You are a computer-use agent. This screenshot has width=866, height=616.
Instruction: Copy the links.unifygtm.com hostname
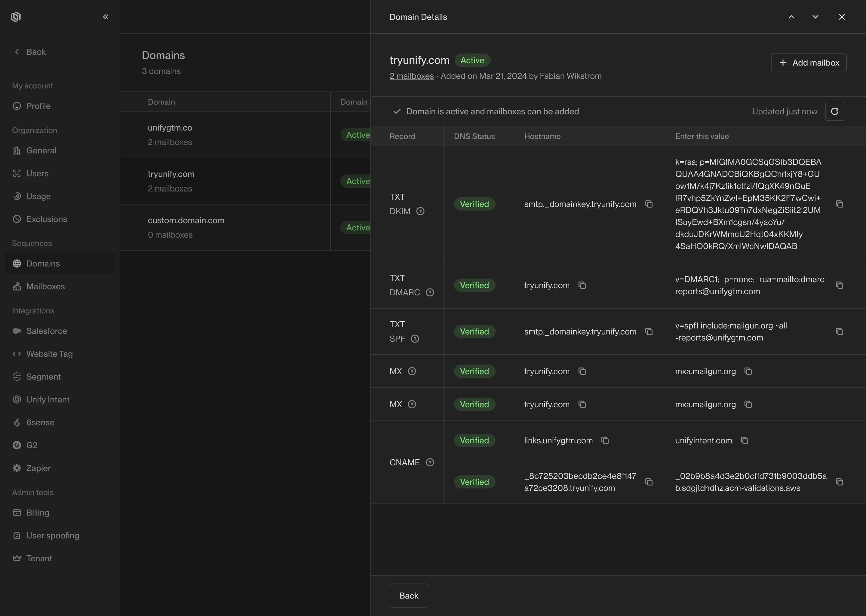pos(605,440)
